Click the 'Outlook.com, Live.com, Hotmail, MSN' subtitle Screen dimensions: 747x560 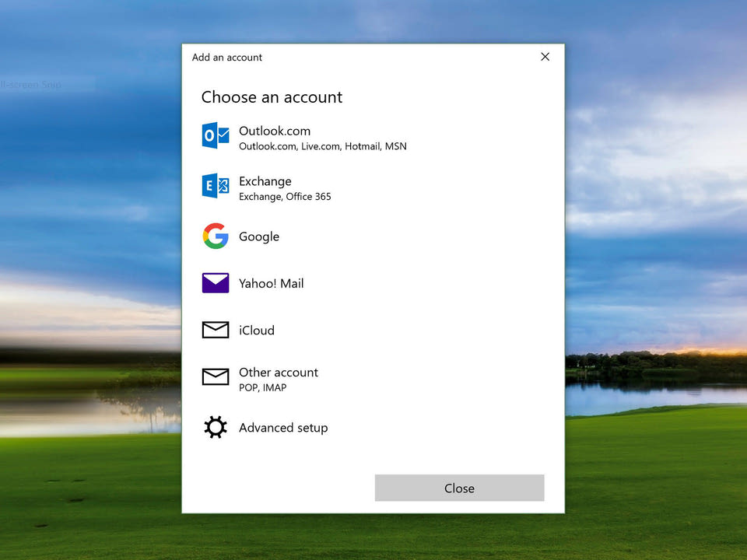322,146
